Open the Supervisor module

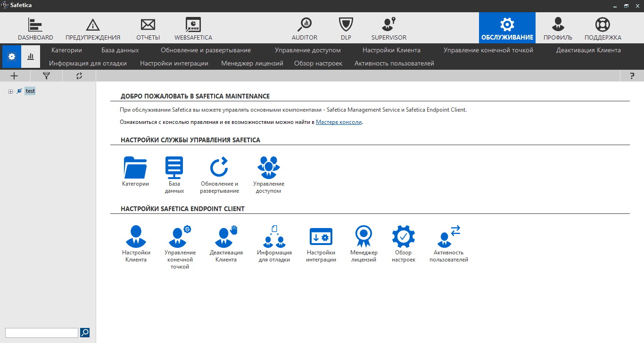(388, 25)
